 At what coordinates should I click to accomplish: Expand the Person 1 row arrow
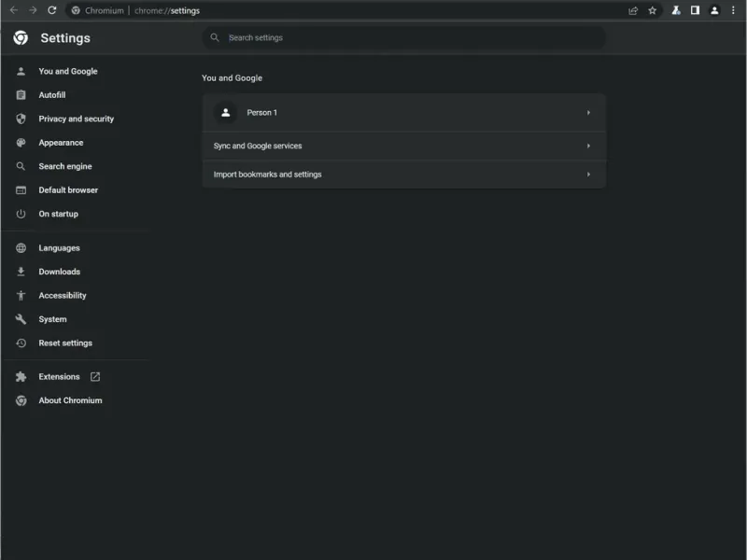[588, 113]
